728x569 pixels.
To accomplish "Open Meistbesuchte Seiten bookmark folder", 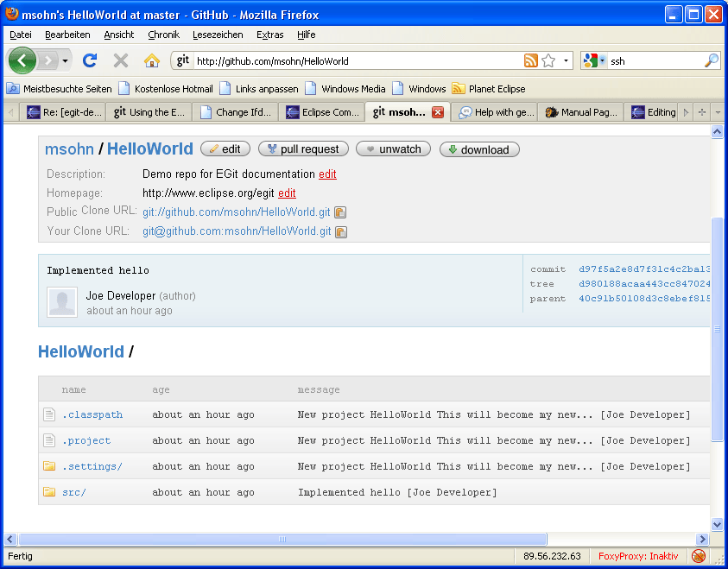I will 60,89.
